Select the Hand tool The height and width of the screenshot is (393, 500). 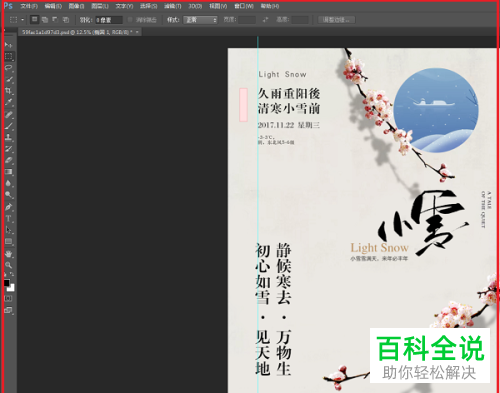pos(9,254)
